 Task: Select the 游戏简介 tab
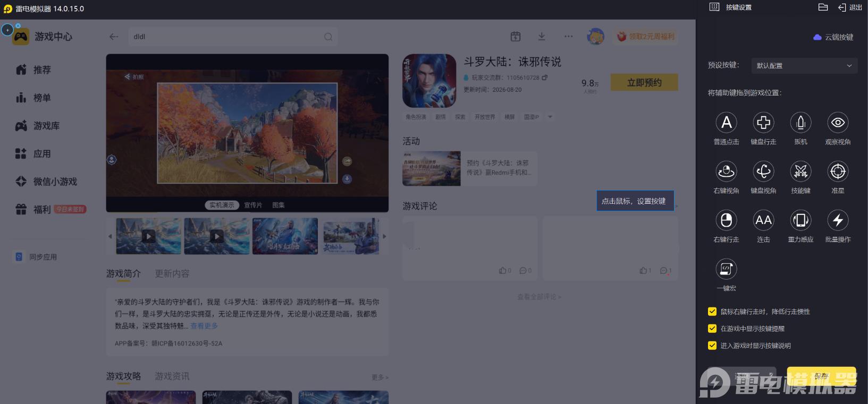click(123, 273)
